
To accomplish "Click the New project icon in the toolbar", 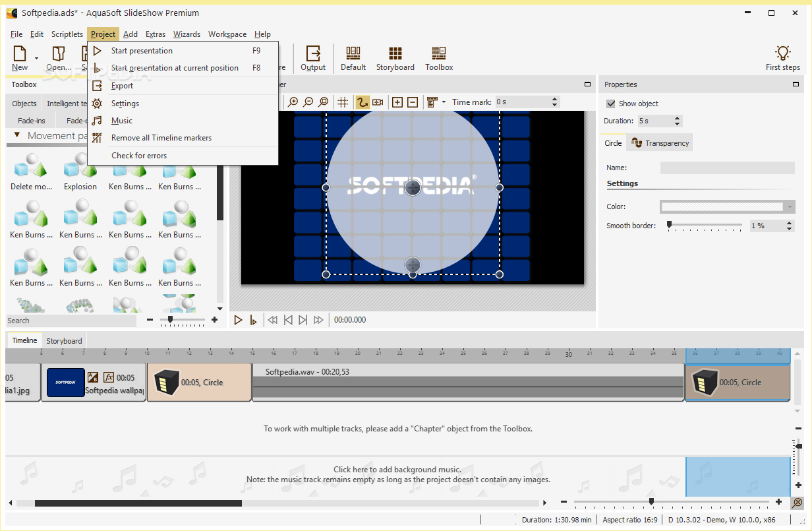I will [x=20, y=54].
